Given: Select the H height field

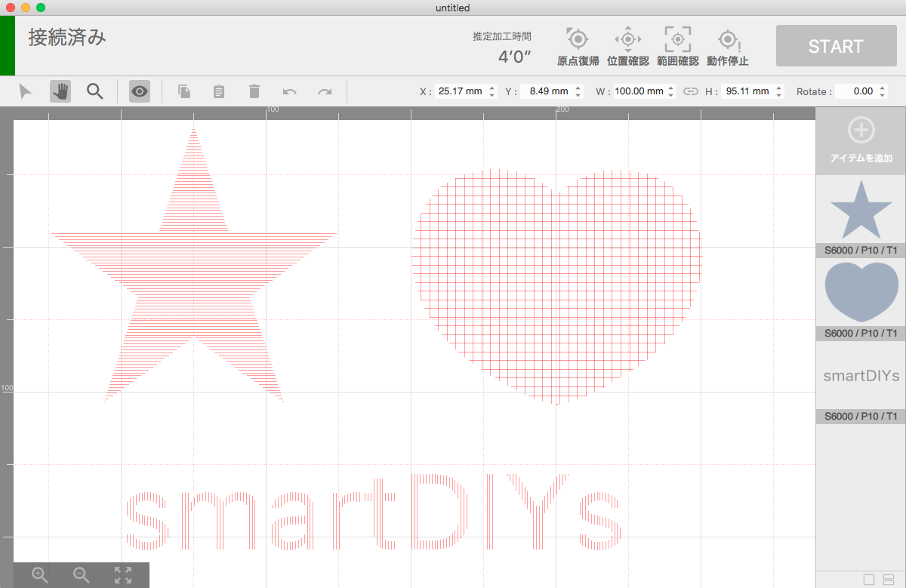Looking at the screenshot, I should pos(747,91).
